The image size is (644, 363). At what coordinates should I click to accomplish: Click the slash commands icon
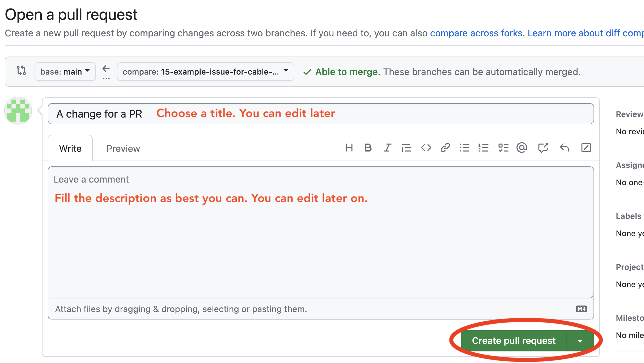pos(586,148)
